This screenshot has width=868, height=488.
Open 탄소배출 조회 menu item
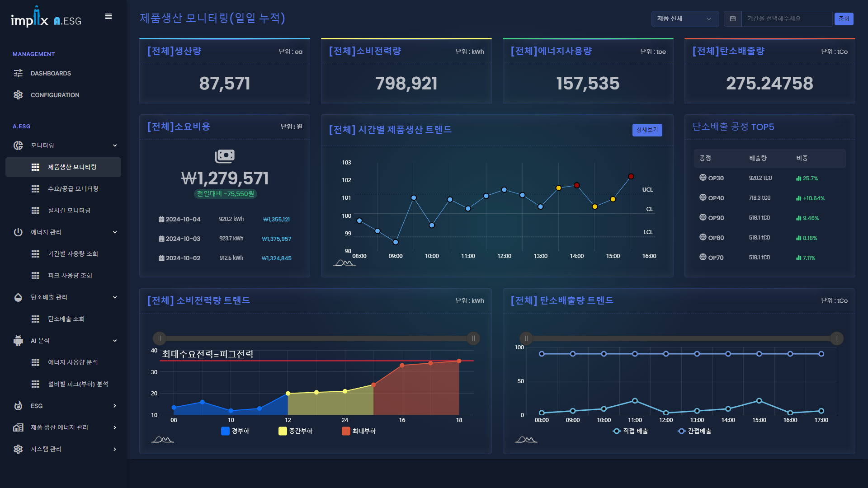pos(63,319)
